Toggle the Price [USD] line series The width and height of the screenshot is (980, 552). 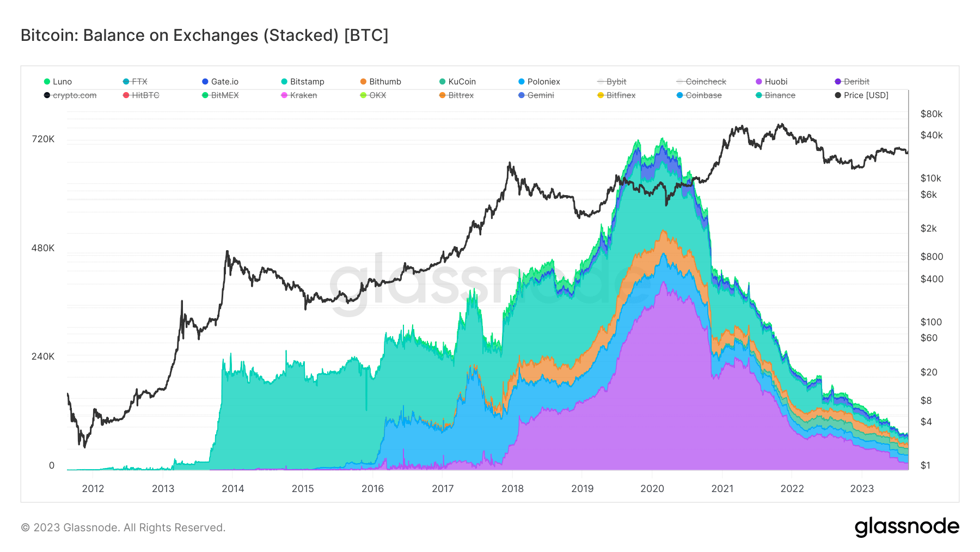pos(861,95)
